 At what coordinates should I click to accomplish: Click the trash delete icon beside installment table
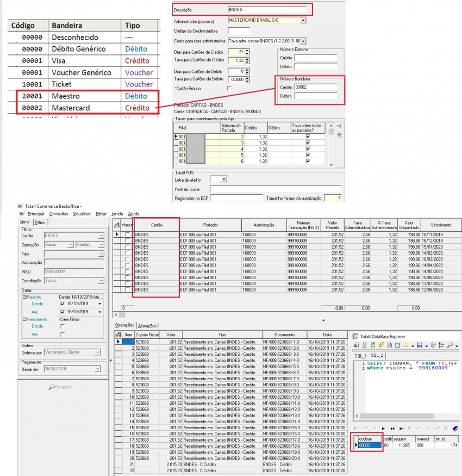[x=340, y=134]
